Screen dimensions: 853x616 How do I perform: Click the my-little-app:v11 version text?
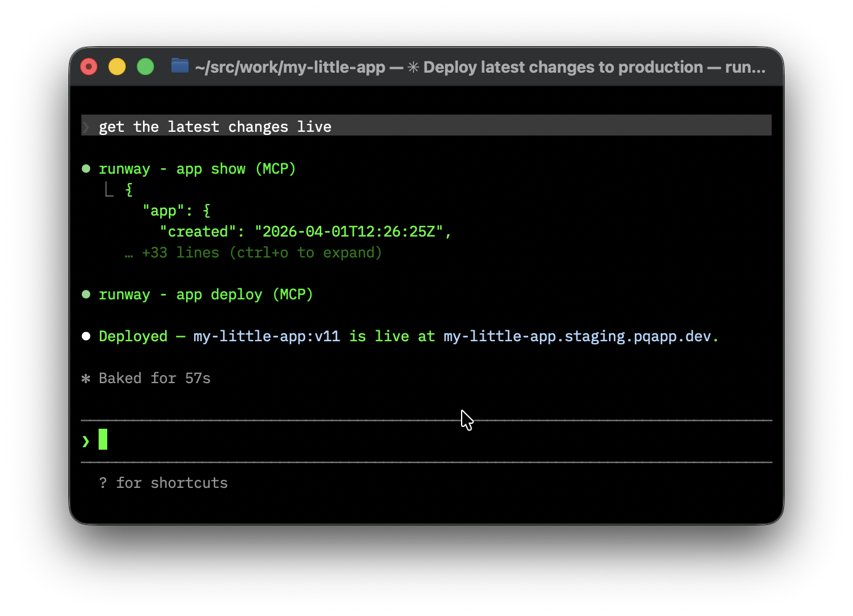(x=266, y=336)
